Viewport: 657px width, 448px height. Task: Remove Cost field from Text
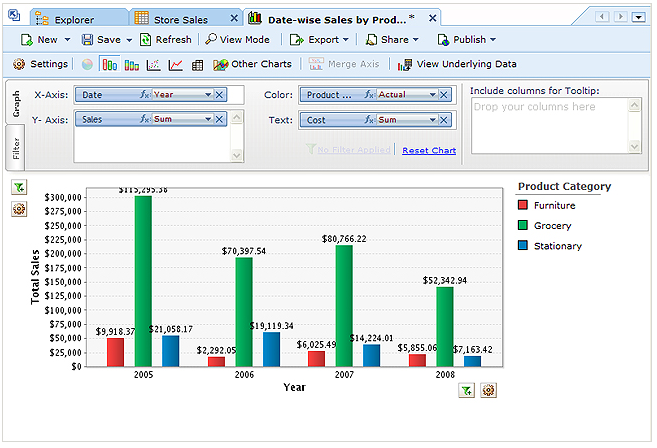click(x=445, y=119)
